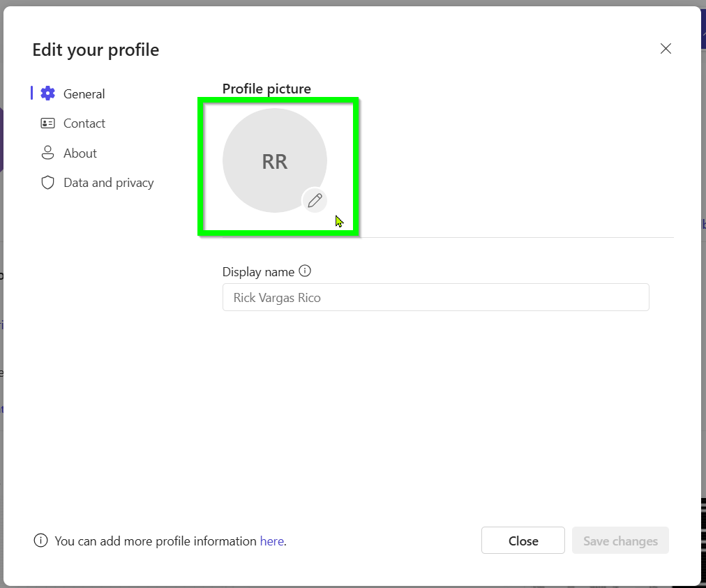Image resolution: width=706 pixels, height=588 pixels.
Task: Switch to the About section
Action: [79, 153]
